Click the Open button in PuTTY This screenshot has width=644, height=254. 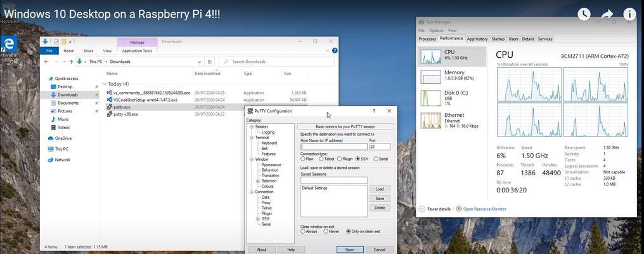350,250
